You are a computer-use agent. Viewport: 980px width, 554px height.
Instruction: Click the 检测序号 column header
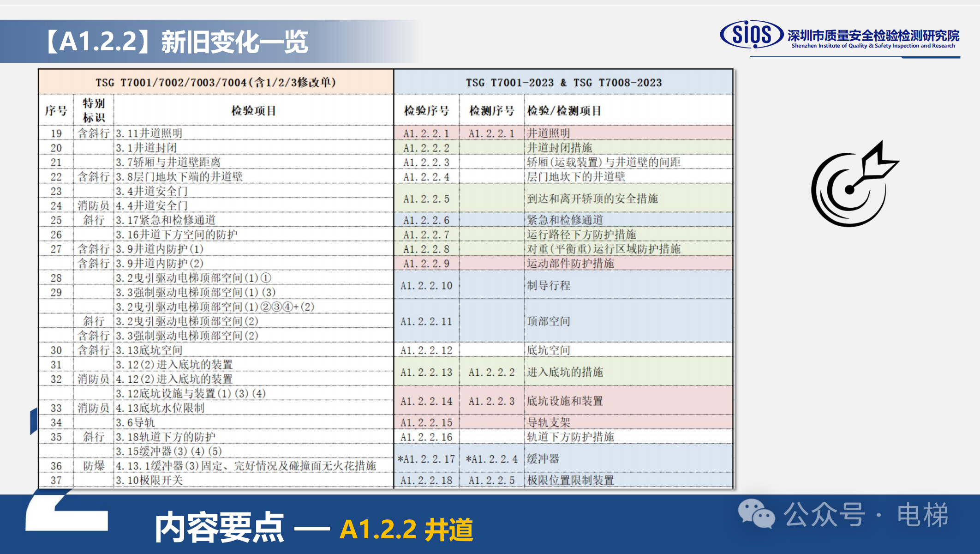click(491, 110)
